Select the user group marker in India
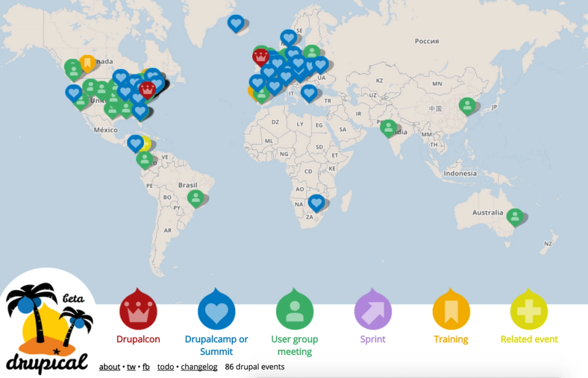The height and width of the screenshot is (378, 588). point(389,129)
